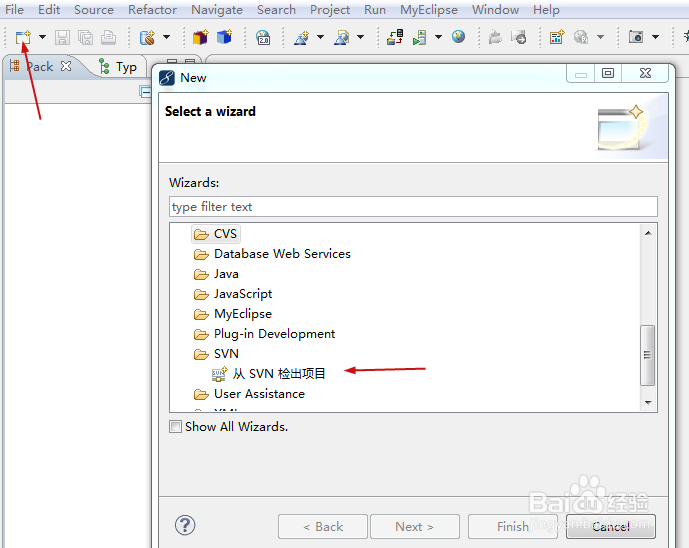Open dropdown beside camera icon

pyautogui.click(x=655, y=37)
